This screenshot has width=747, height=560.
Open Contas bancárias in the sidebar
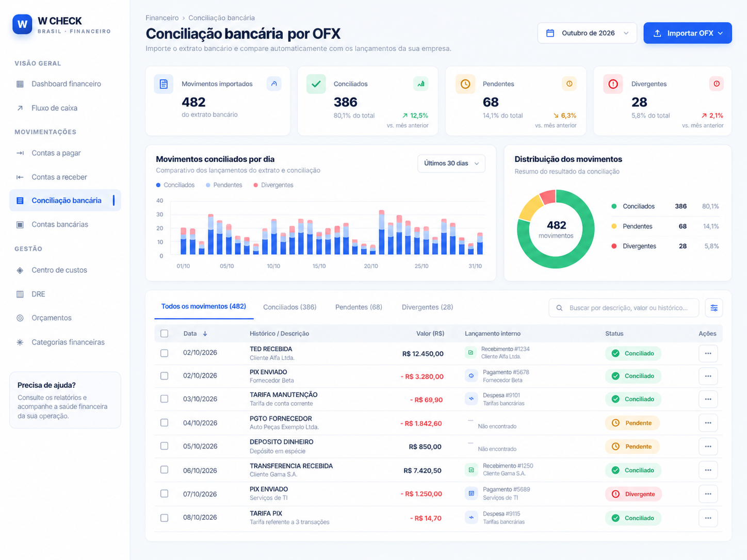click(x=65, y=225)
